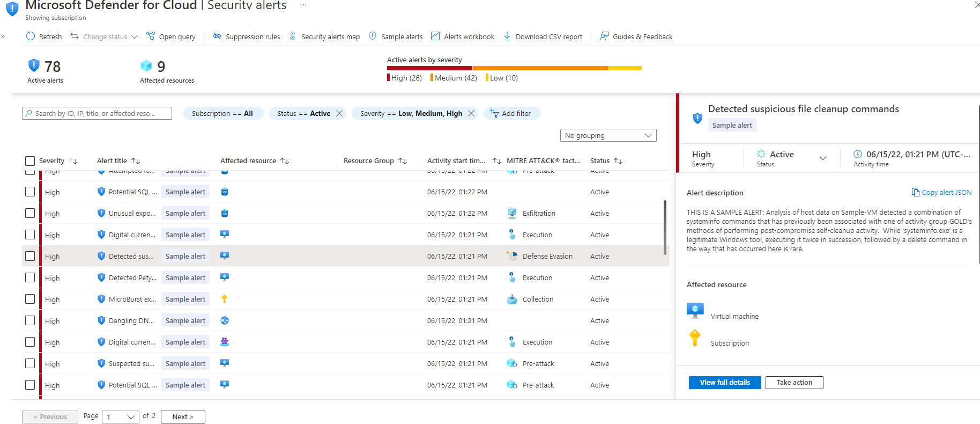Open the Change status dropdown
The image size is (980, 424).
click(105, 36)
